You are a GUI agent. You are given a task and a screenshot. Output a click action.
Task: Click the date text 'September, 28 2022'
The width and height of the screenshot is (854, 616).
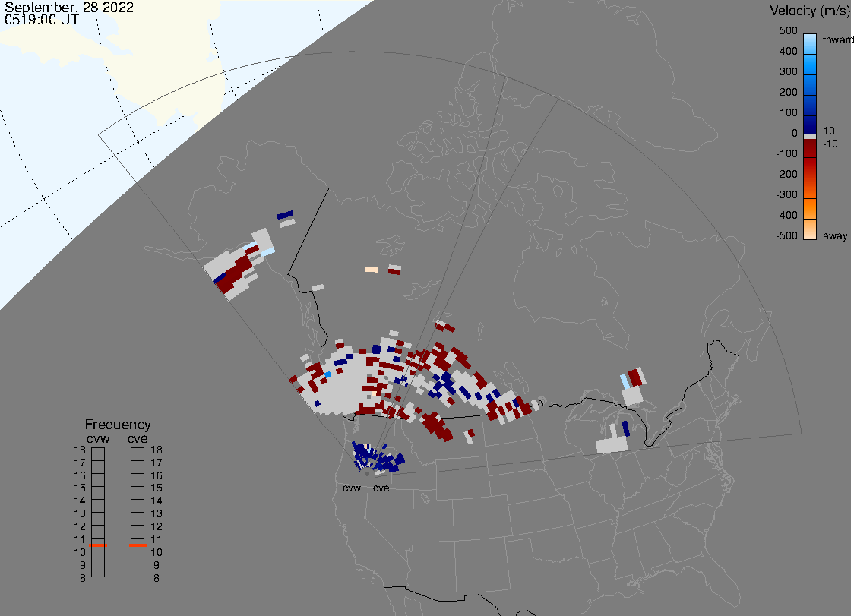pyautogui.click(x=69, y=7)
